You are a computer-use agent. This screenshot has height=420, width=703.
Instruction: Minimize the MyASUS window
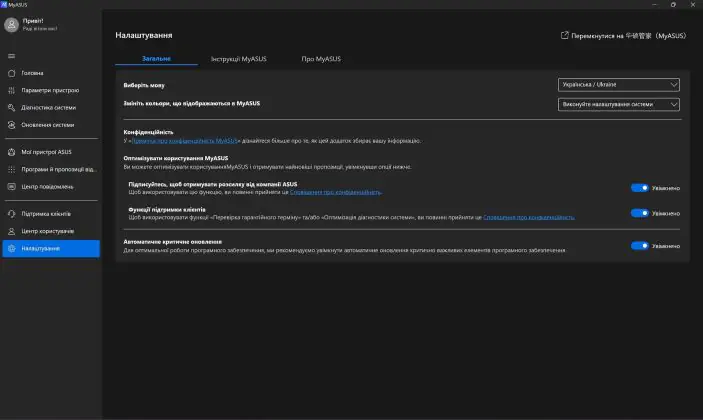tap(654, 4)
